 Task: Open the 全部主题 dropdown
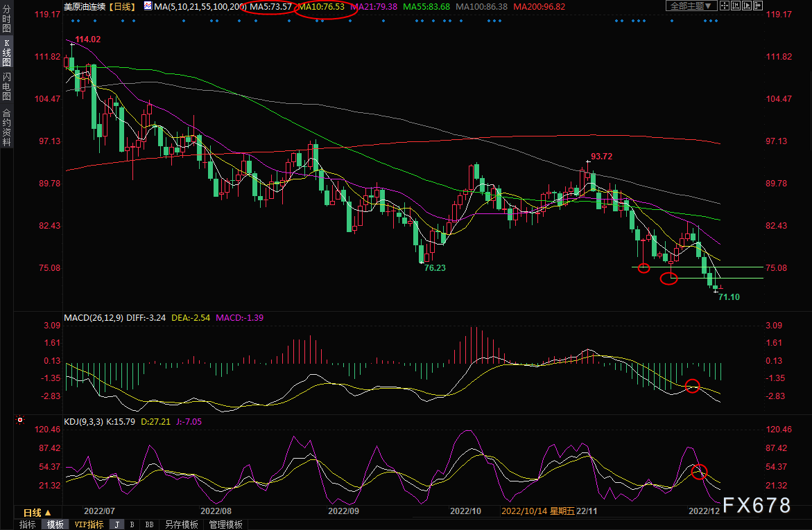[691, 6]
